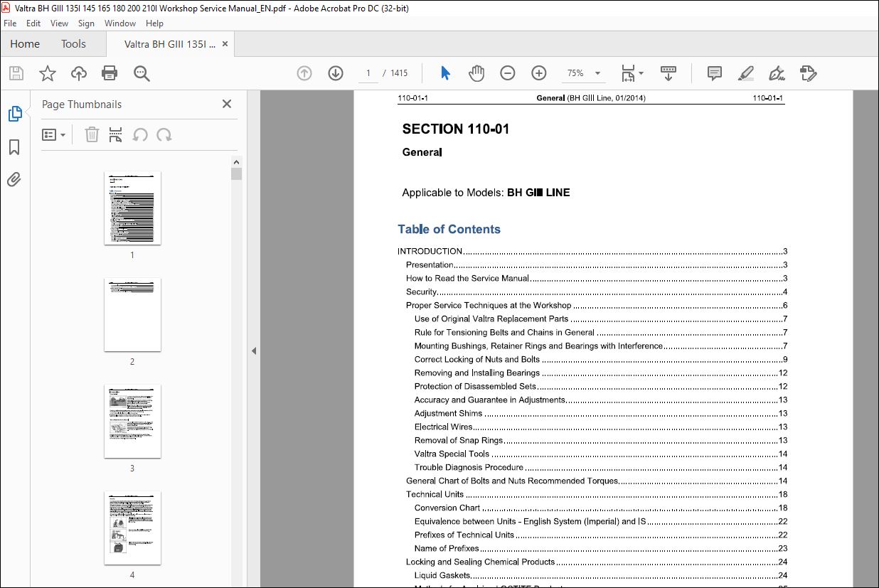Viewport: 879px width, 588px height.
Task: Bookmark this file with the star icon
Action: pos(48,73)
